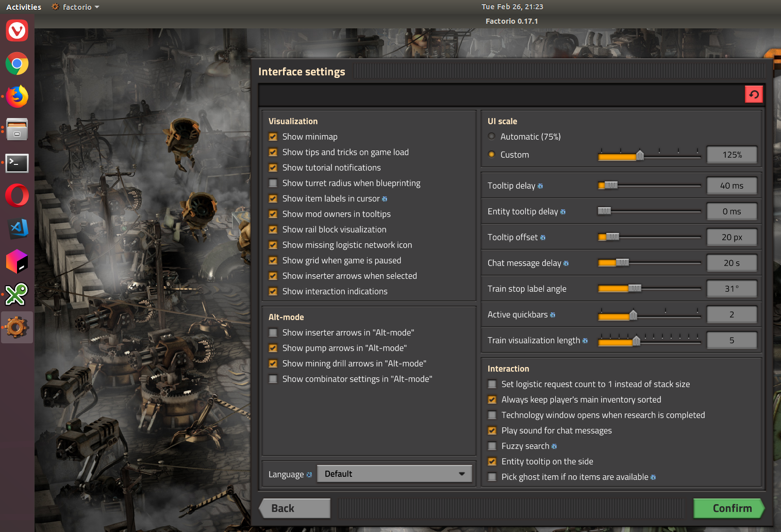Select Automatic (75%) UI scale
The height and width of the screenshot is (532, 781).
click(492, 137)
